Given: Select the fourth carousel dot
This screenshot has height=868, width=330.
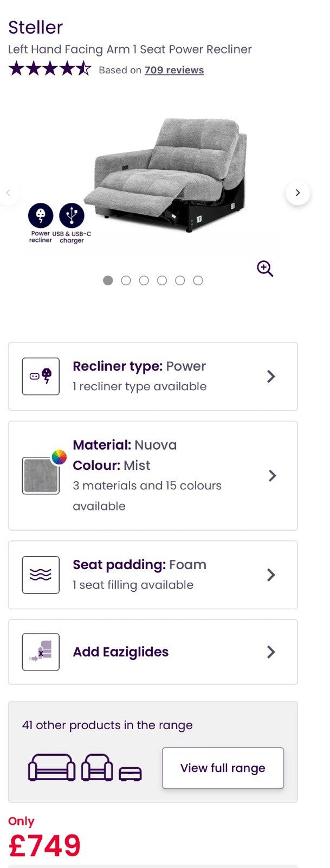Looking at the screenshot, I should [x=162, y=280].
